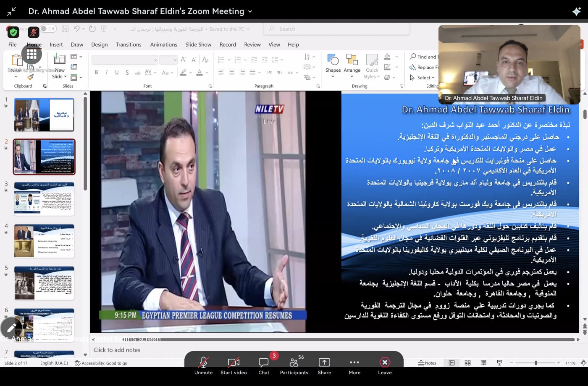Open the font name combo box

pos(124,60)
